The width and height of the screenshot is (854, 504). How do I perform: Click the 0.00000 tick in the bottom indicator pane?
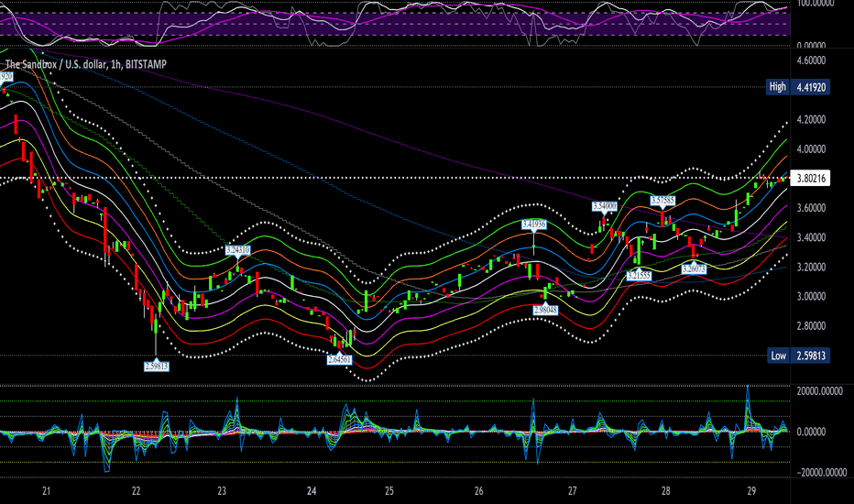(811, 432)
